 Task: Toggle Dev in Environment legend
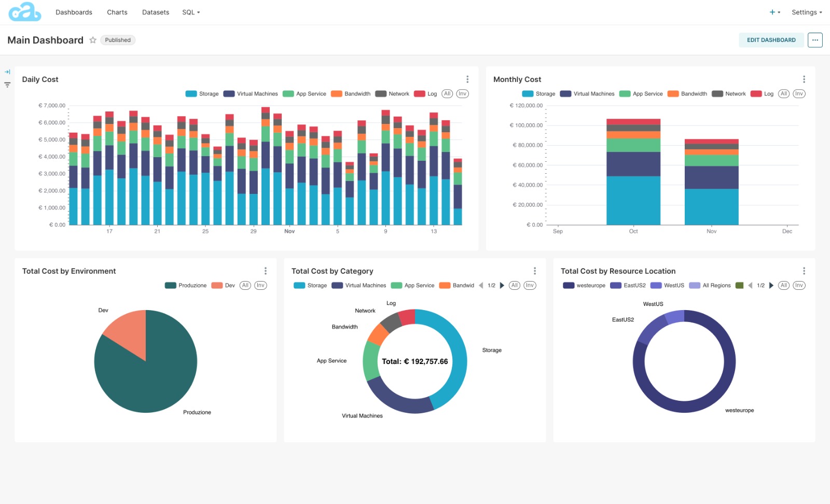coord(224,286)
